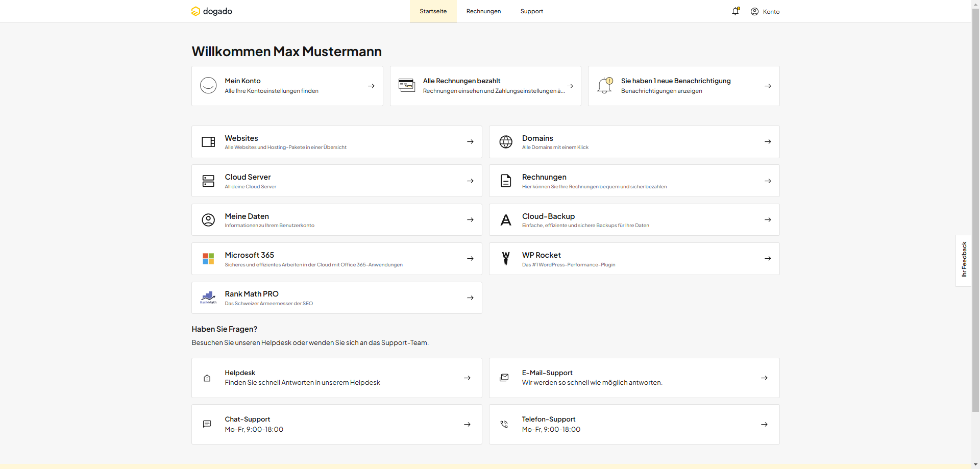Open the Cloud Server section
Viewport: 980px width, 469px height.
337,181
